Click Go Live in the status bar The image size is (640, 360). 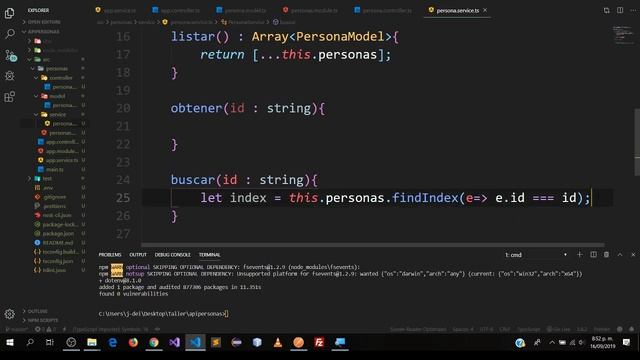point(558,329)
